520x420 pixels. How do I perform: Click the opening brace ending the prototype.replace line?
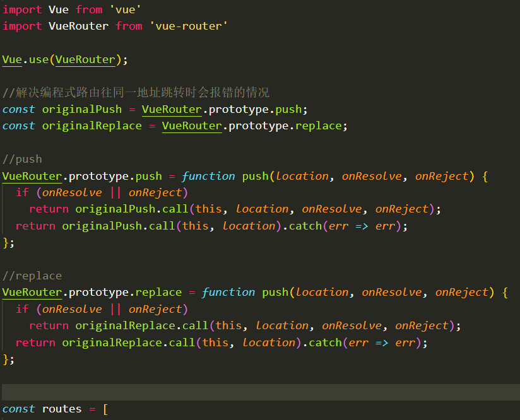(505, 293)
